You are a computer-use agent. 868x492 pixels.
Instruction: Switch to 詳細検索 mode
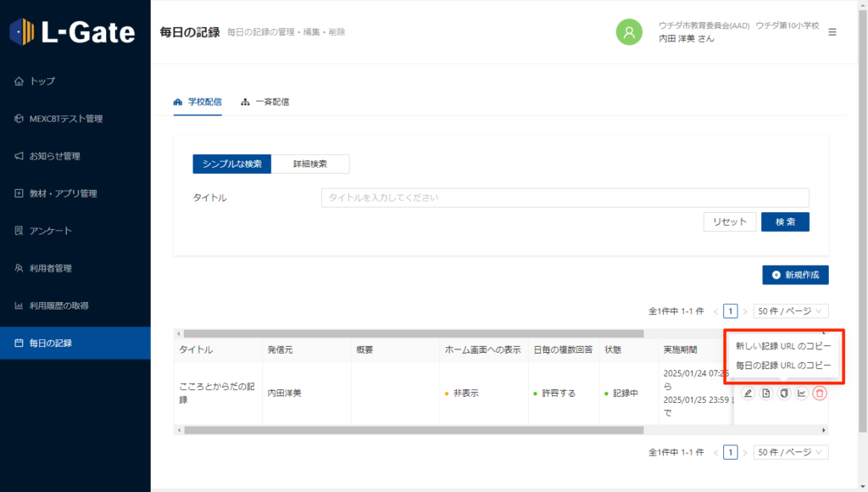tap(310, 164)
